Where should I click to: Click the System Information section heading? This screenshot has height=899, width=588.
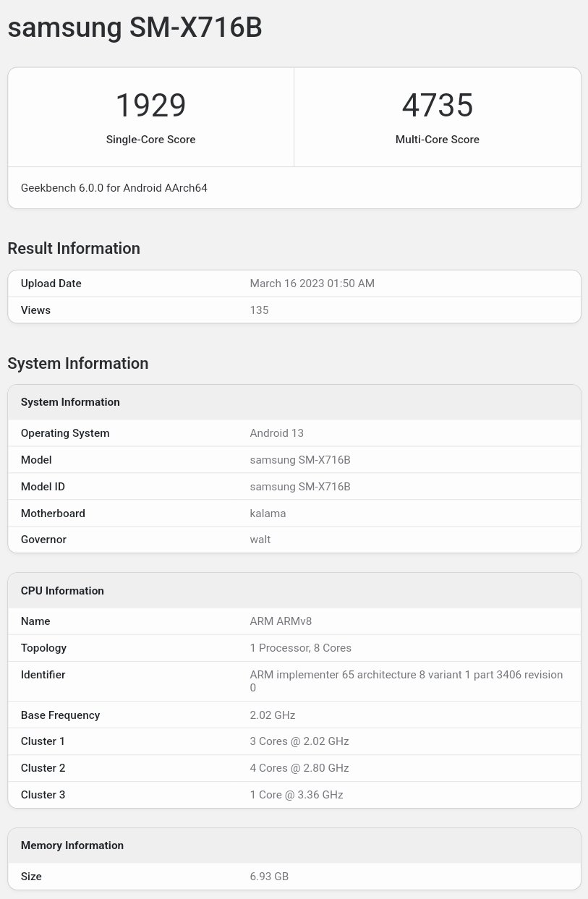[x=77, y=363]
